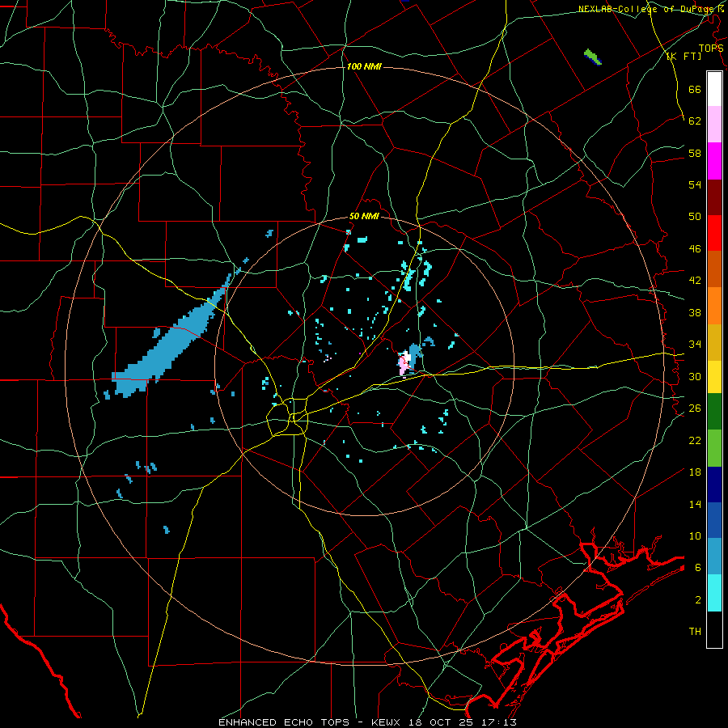
Task: Click the 50 label on the scale
Action: pos(695,216)
